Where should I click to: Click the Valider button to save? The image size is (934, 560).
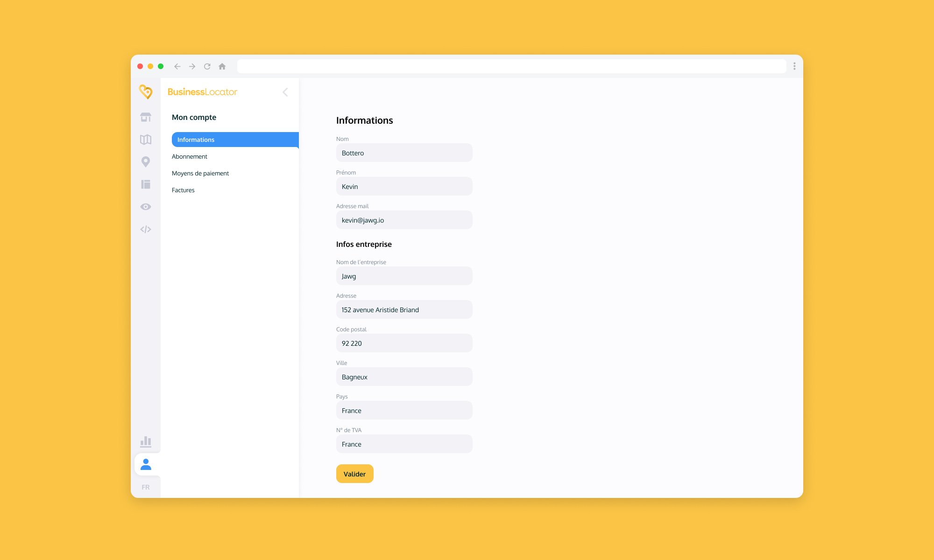coord(354,473)
